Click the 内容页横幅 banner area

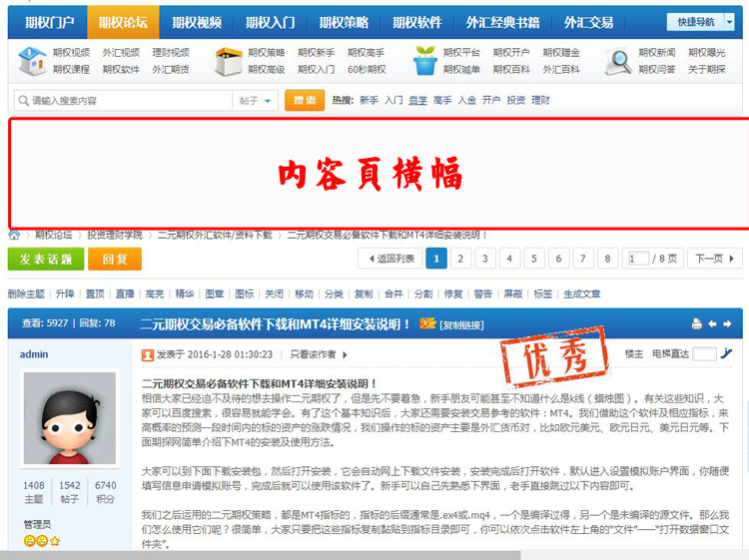coord(377,174)
